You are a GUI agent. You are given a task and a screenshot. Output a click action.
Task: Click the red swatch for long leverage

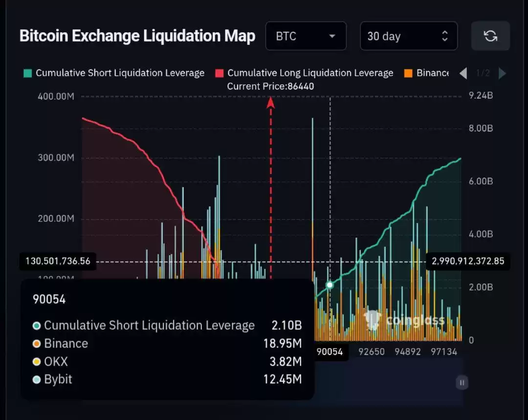pyautogui.click(x=219, y=73)
